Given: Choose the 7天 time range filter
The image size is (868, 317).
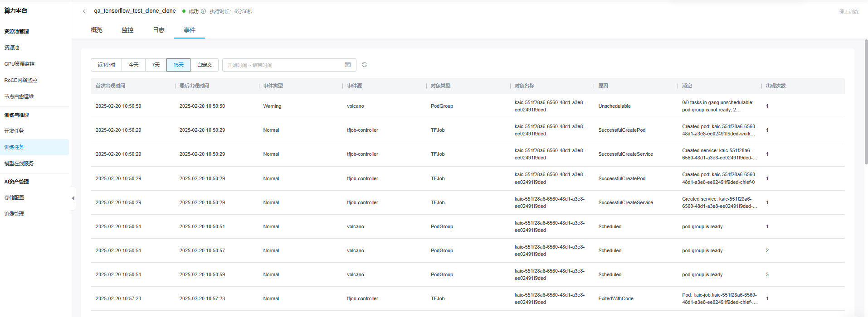Looking at the screenshot, I should pyautogui.click(x=156, y=65).
